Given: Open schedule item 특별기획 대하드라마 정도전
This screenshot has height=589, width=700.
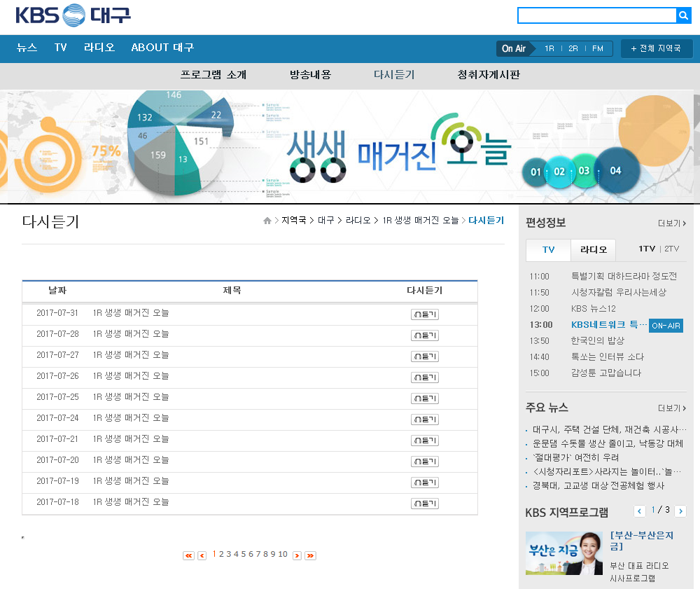Looking at the screenshot, I should (x=624, y=277).
